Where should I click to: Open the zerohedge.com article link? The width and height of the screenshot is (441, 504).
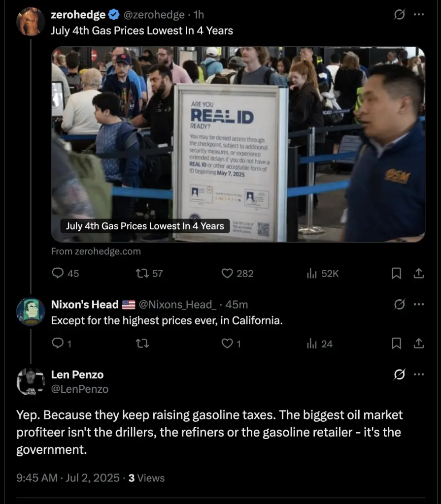[x=96, y=252]
